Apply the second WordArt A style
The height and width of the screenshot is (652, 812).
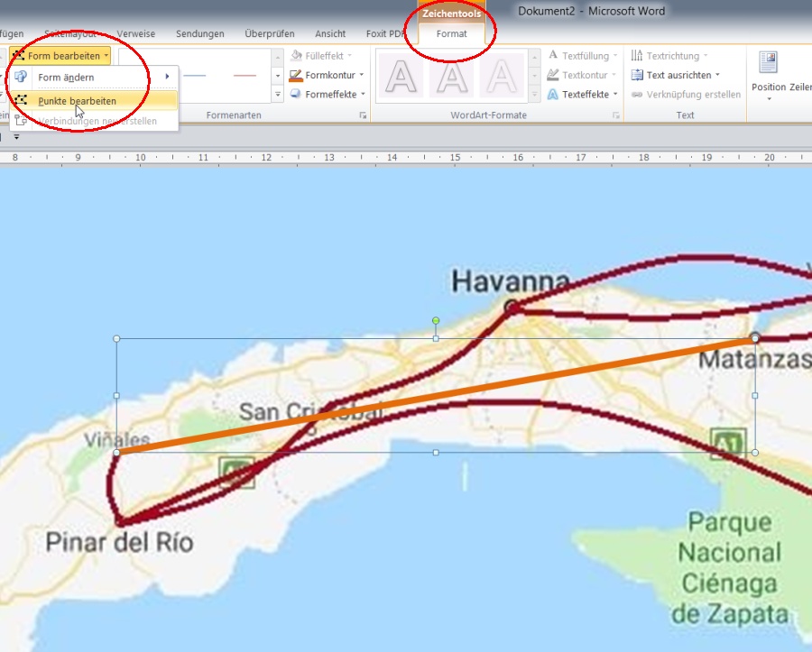click(x=452, y=76)
